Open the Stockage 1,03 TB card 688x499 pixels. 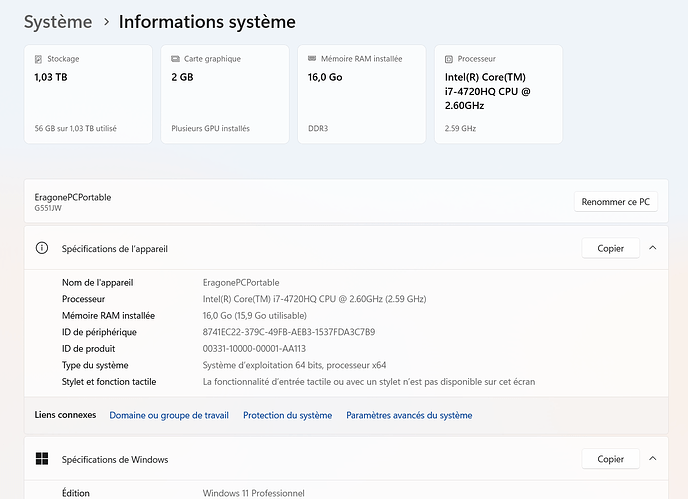pos(88,94)
